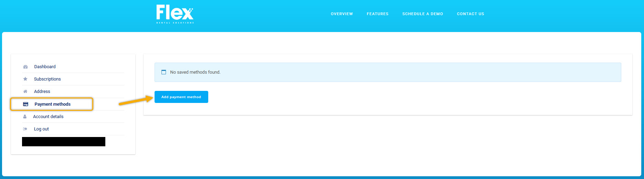Add a new payment method

coord(181,97)
